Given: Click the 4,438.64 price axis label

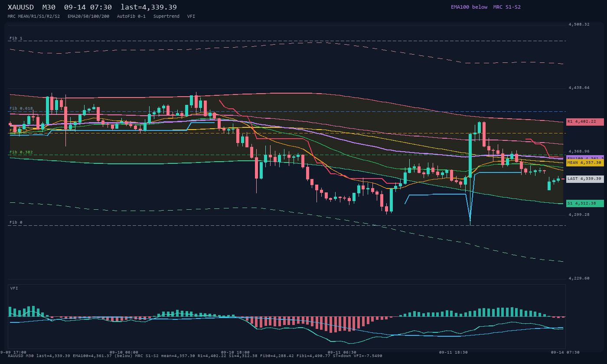Looking at the screenshot, I should 579,88.
